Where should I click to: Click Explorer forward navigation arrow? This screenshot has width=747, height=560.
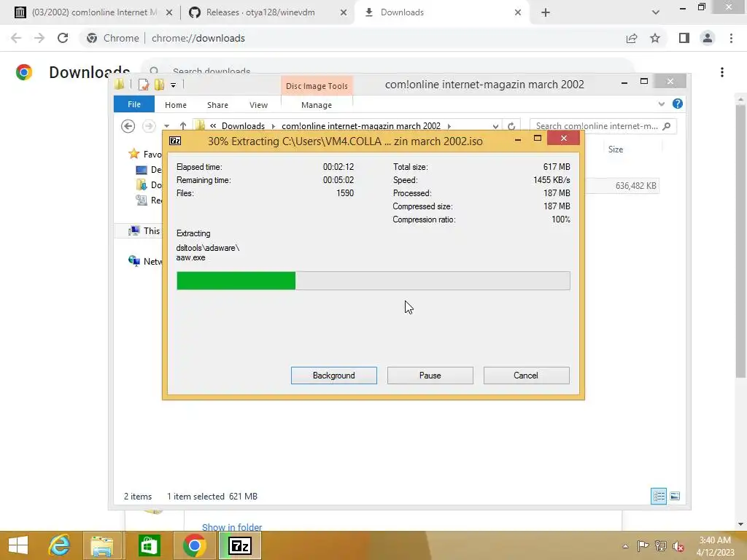[149, 125]
